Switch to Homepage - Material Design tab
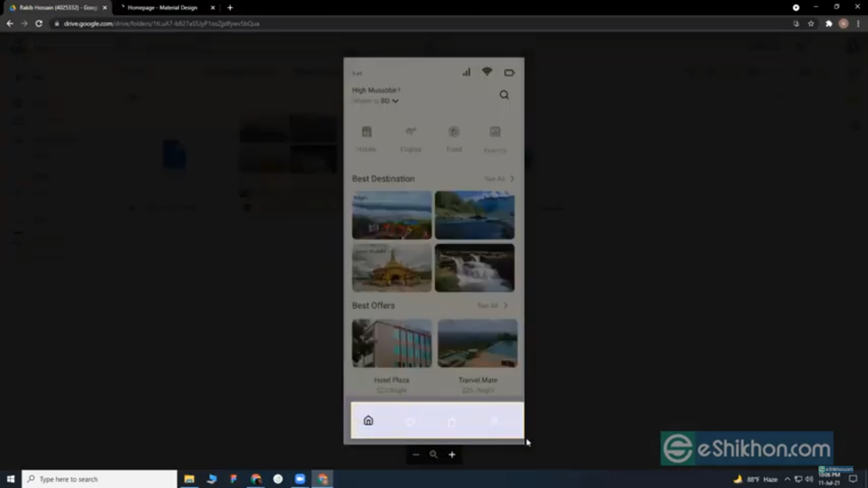The height and width of the screenshot is (488, 868). point(162,8)
